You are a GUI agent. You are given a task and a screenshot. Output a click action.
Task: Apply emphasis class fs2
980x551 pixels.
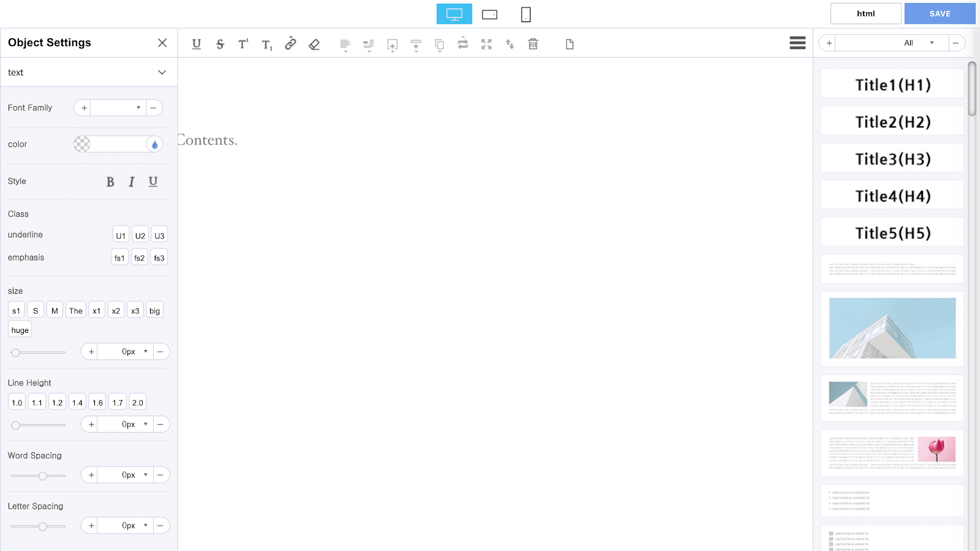pos(140,257)
